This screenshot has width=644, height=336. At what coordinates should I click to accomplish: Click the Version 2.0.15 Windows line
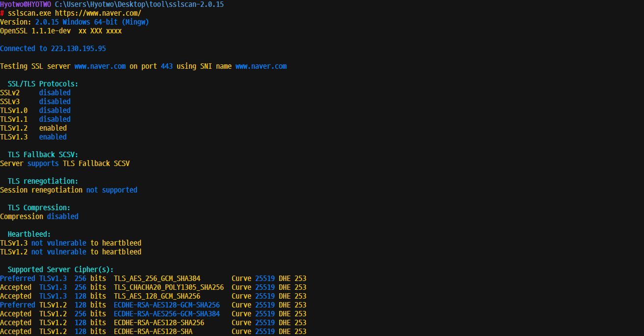click(75, 22)
